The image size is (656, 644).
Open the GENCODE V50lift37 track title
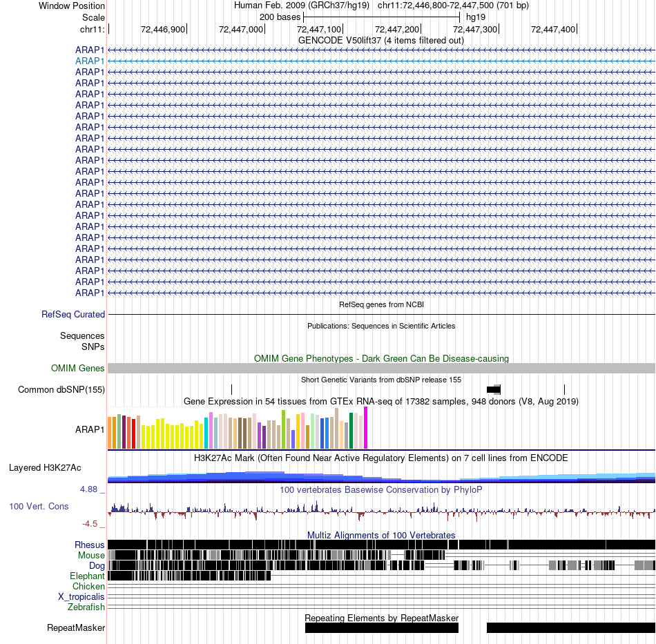pyautogui.click(x=380, y=41)
